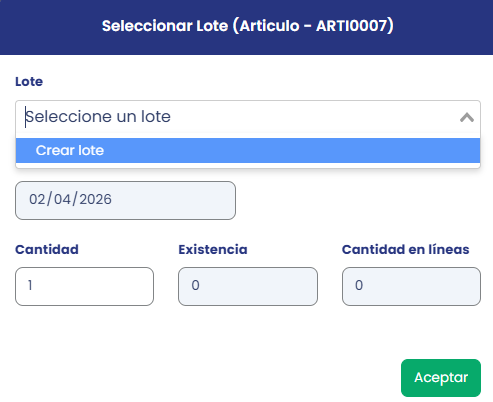Viewport: 493px width, 402px height.
Task: Click the Cantidad en líneas field
Action: (x=411, y=286)
